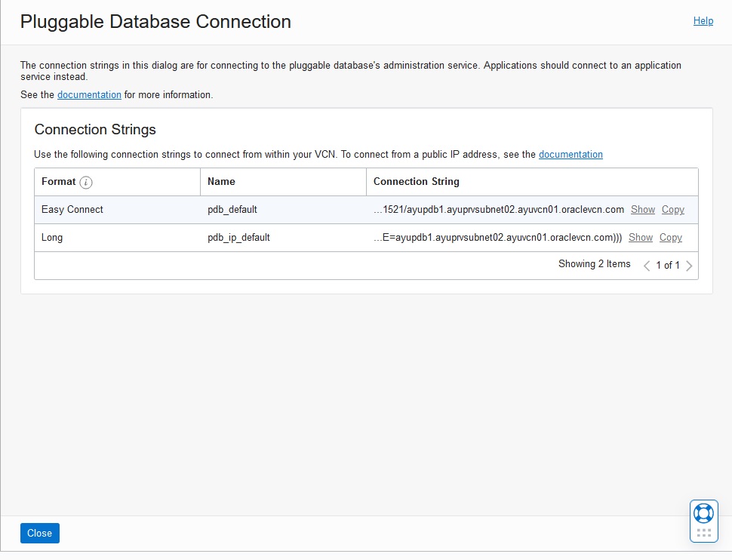Click the Format column header
This screenshot has width=732, height=560.
59,182
